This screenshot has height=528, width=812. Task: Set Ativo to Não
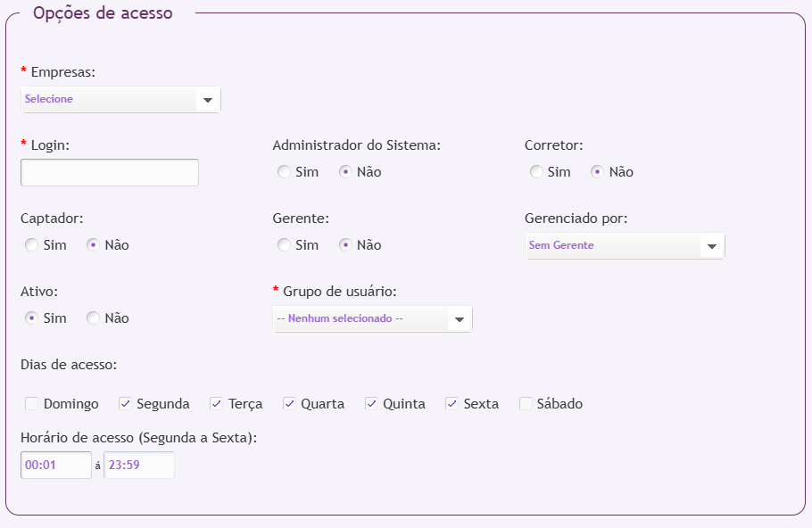pos(93,318)
